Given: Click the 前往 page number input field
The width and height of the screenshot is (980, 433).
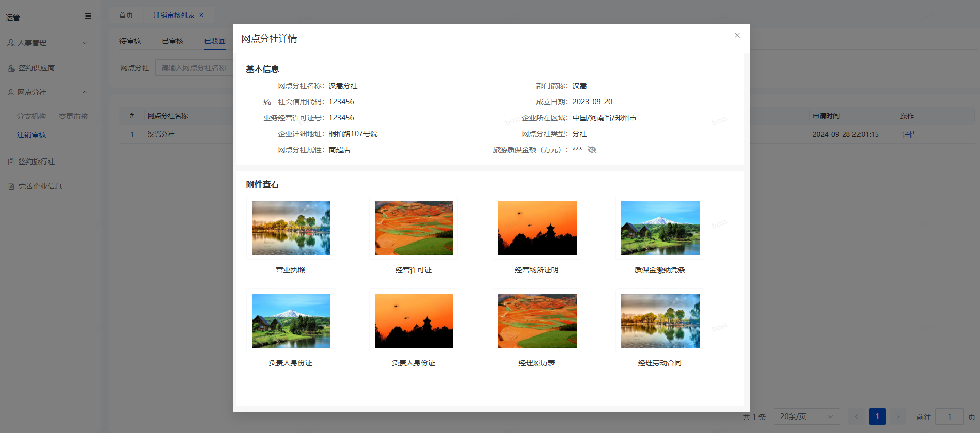Looking at the screenshot, I should click(x=949, y=416).
